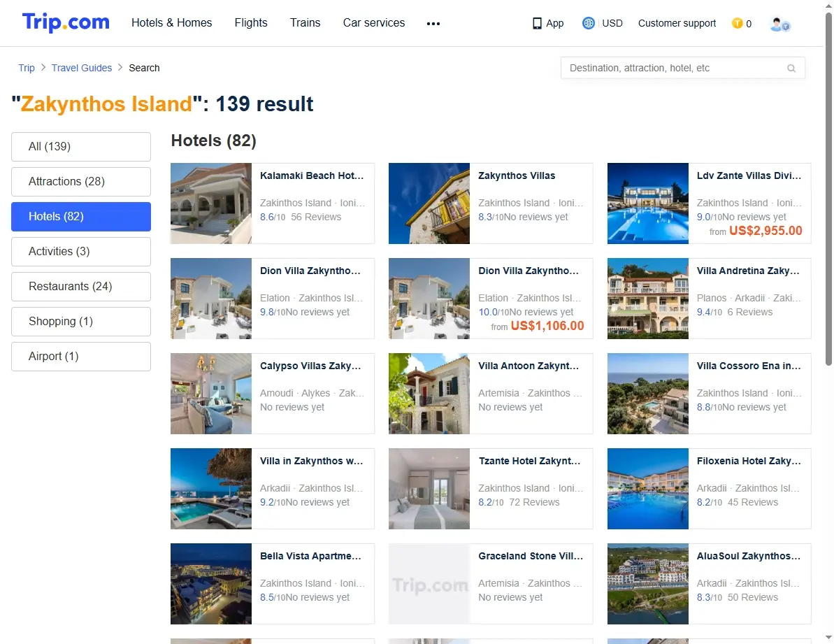Click the 72 Reviews text

[x=534, y=503]
